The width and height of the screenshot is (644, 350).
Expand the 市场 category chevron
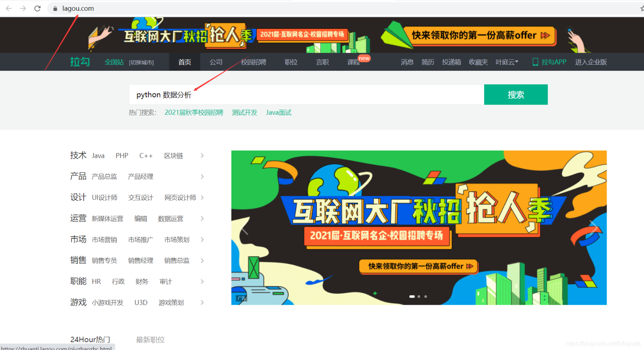point(202,240)
